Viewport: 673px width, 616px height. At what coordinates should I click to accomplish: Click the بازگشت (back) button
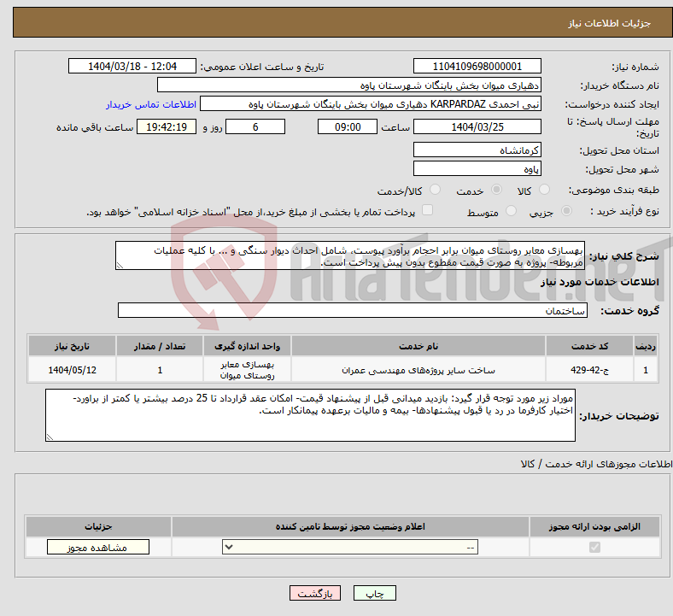pyautogui.click(x=315, y=593)
